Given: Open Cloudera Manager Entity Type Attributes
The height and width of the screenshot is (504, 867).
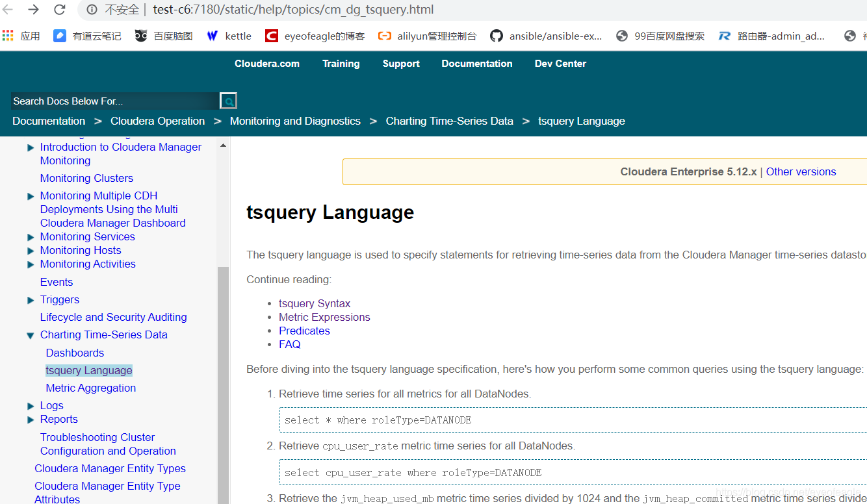Looking at the screenshot, I should click(x=107, y=492).
